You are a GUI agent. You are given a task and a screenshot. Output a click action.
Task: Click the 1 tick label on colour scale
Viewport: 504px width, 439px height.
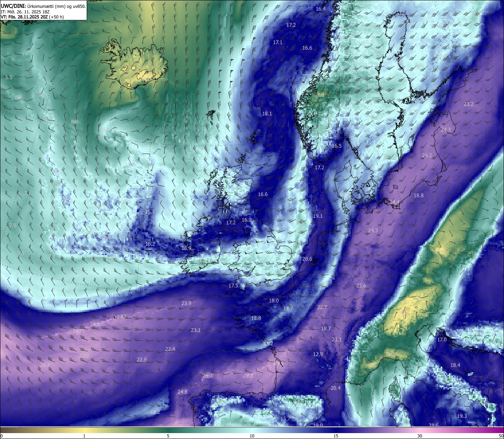click(x=84, y=436)
